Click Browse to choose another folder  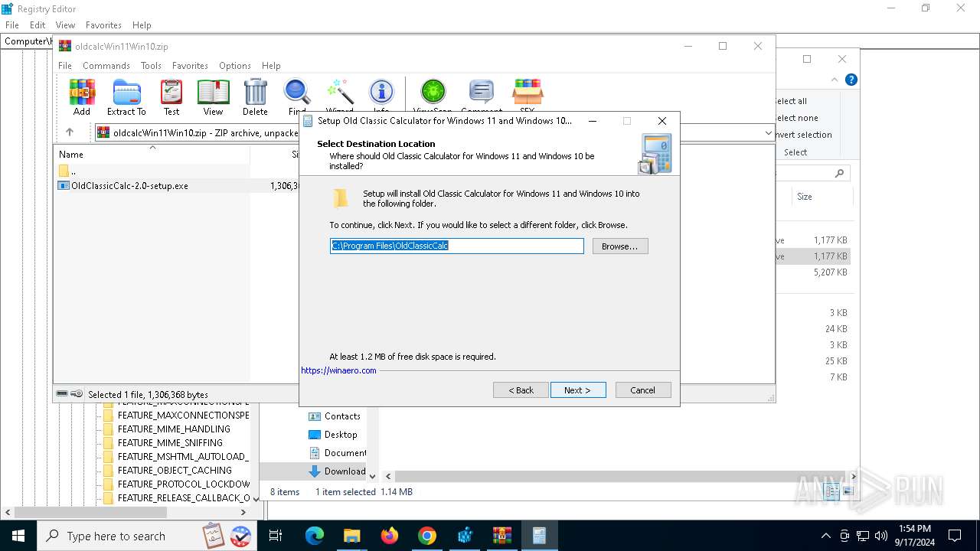point(620,246)
